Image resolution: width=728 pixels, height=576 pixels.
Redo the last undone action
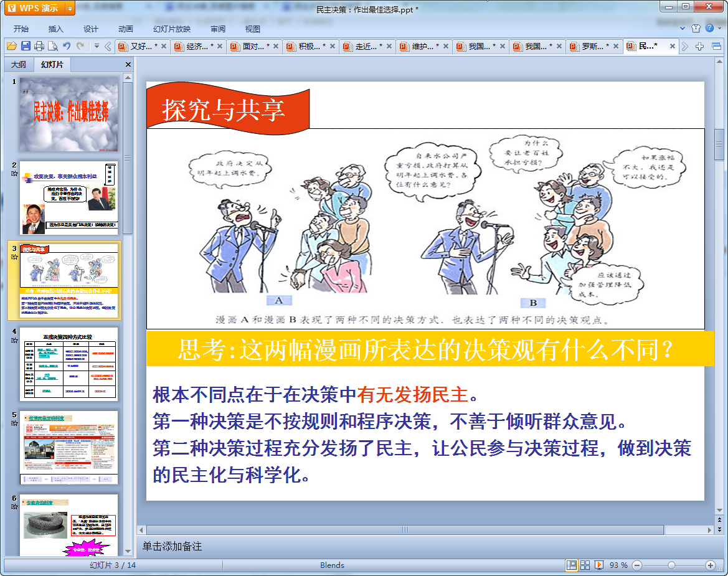80,46
